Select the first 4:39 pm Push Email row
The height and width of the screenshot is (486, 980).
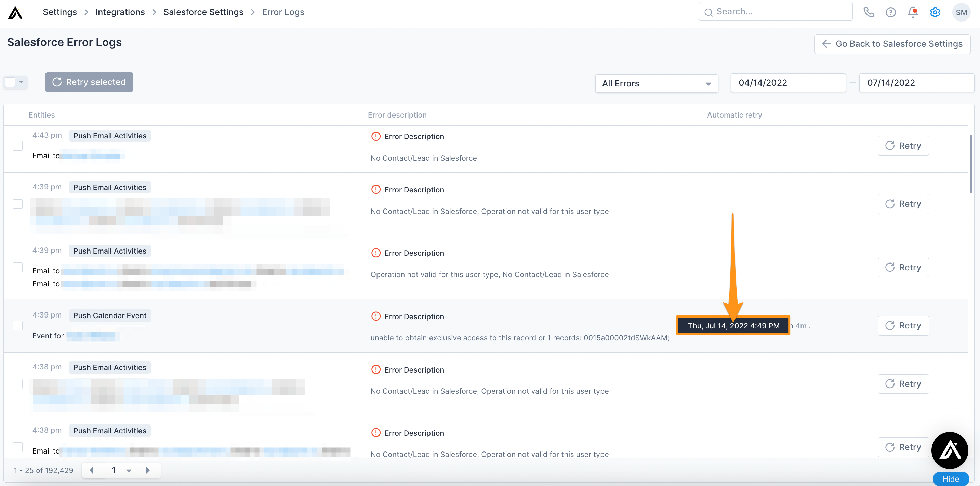(17, 204)
